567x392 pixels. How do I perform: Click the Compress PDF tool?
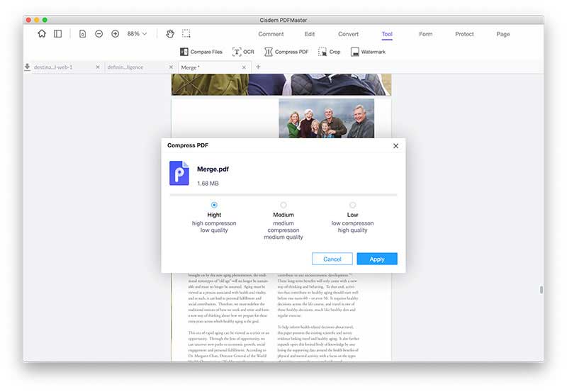pyautogui.click(x=286, y=52)
